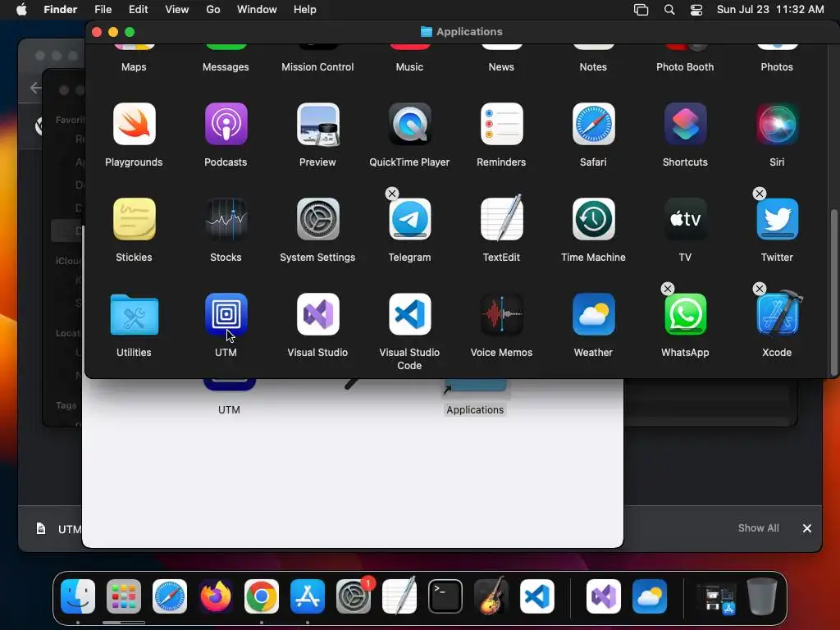This screenshot has width=840, height=630.
Task: Click WhatsApp's delete badge
Action: pyautogui.click(x=668, y=289)
